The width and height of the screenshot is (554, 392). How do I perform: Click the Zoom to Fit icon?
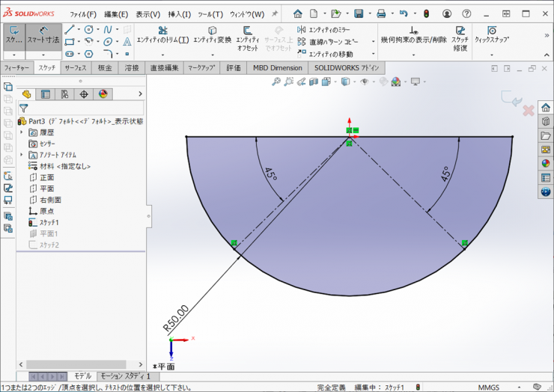coord(276,82)
